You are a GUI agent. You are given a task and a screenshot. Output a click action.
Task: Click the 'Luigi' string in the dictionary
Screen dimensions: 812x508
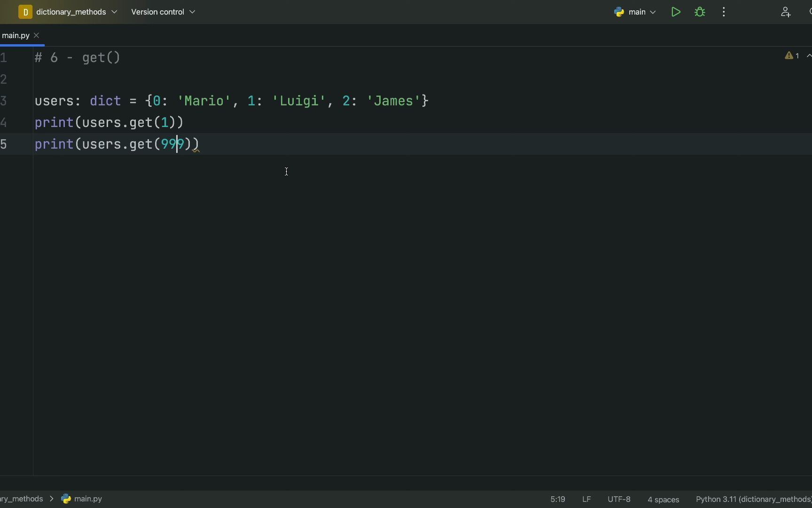(x=299, y=101)
